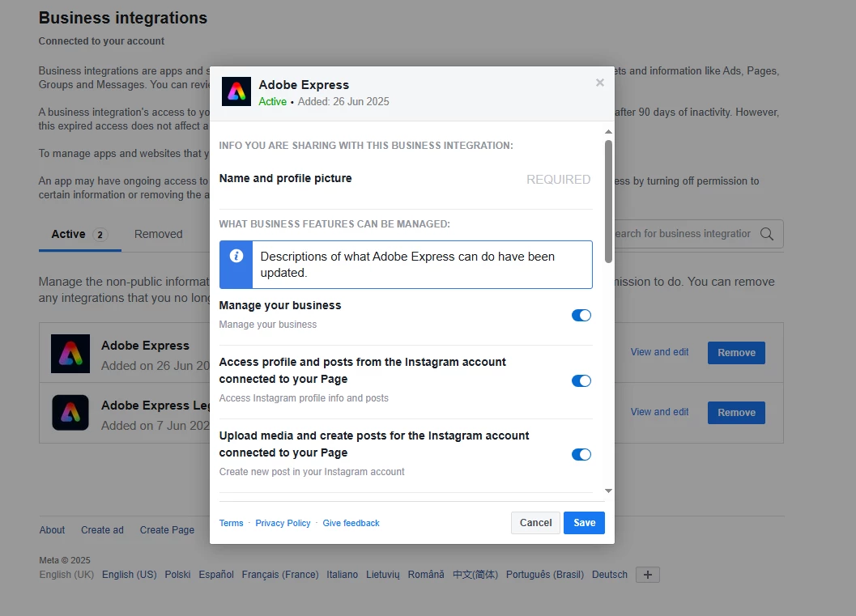Switch language to Polski
Screen dimensions: 856x616
click(177, 575)
